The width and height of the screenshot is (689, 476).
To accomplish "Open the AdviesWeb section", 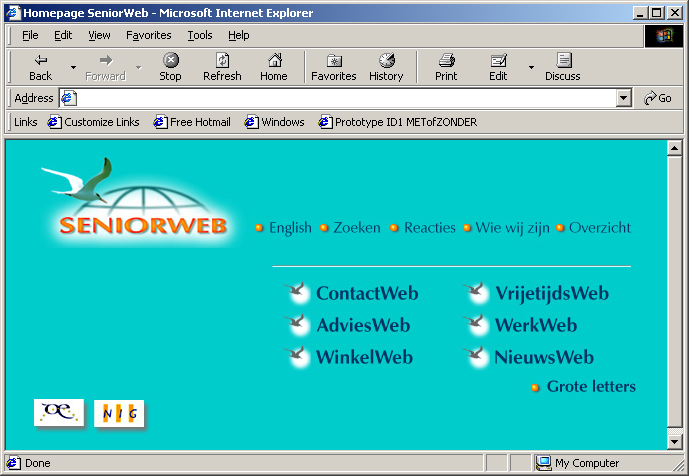I will 363,325.
